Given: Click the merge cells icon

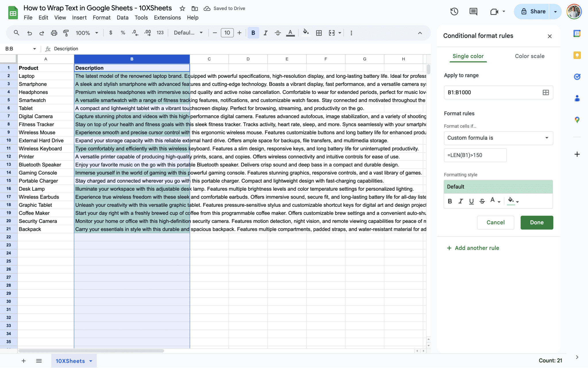Looking at the screenshot, I should 332,33.
